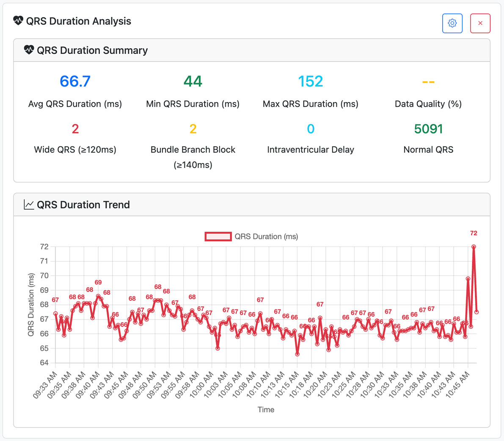Click the Data Quality (%) label

tap(429, 104)
